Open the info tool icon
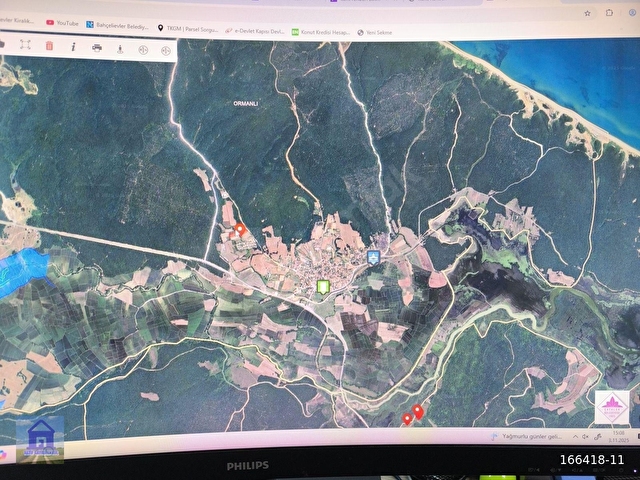Screen dimensions: 640x480 [73, 47]
